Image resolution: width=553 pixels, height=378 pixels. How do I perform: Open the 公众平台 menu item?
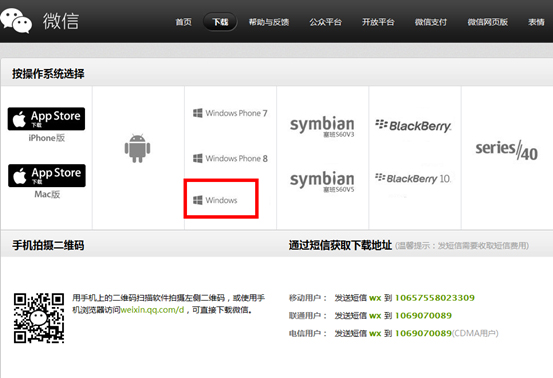click(x=326, y=22)
